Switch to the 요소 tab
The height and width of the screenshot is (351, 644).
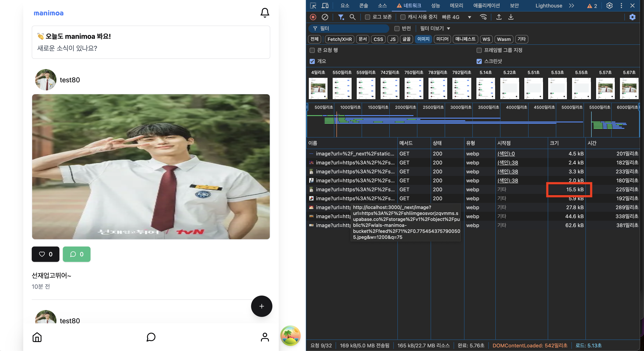[345, 6]
